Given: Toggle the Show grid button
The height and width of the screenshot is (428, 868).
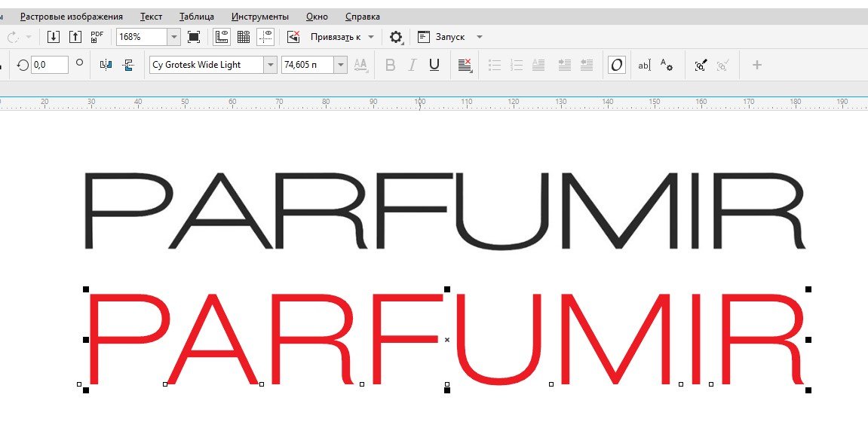Looking at the screenshot, I should click(244, 37).
